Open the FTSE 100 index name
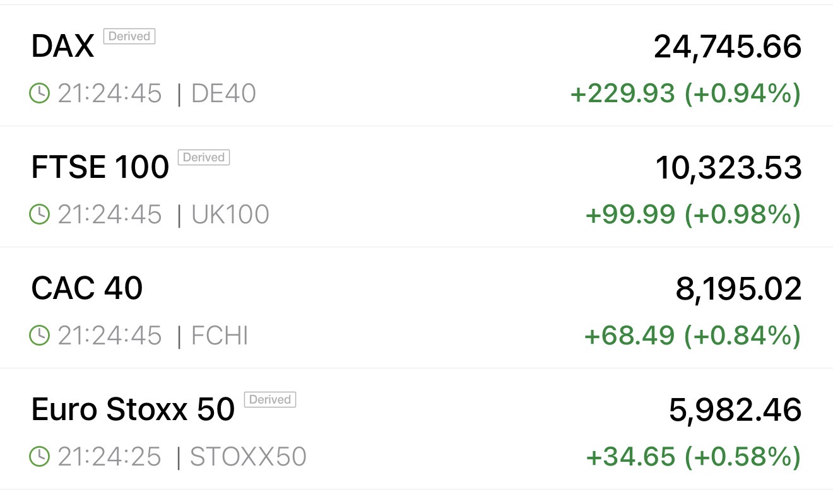This screenshot has width=833, height=504. [x=100, y=168]
